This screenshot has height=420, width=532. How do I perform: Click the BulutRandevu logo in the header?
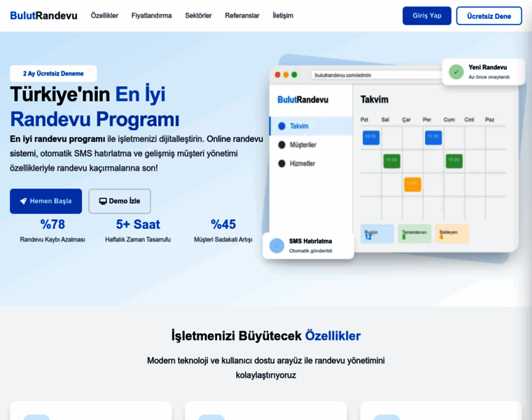43,15
